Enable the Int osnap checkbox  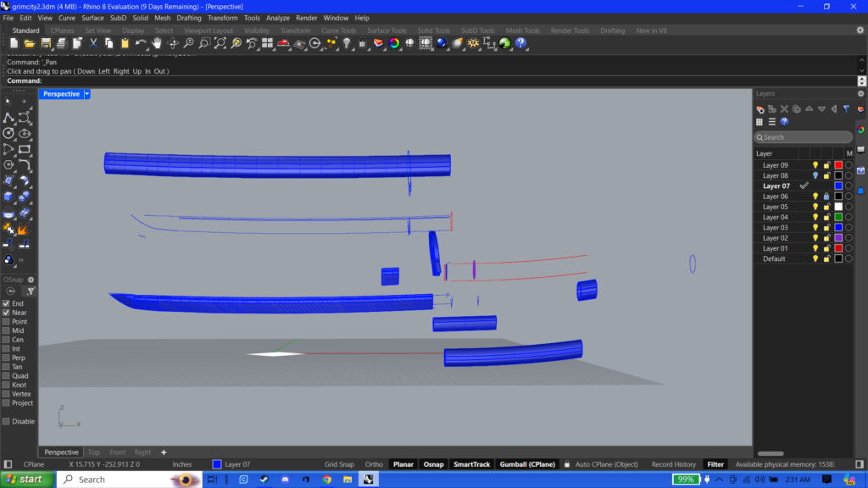(6, 348)
